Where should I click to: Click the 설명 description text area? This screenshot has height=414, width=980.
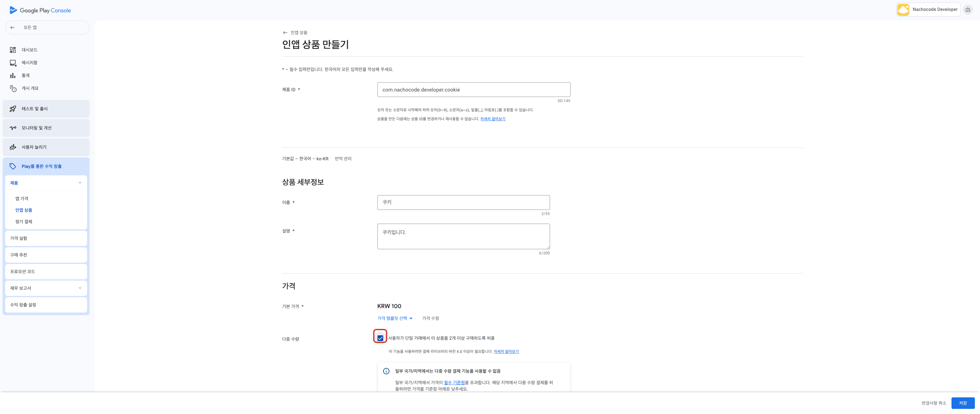pos(463,236)
